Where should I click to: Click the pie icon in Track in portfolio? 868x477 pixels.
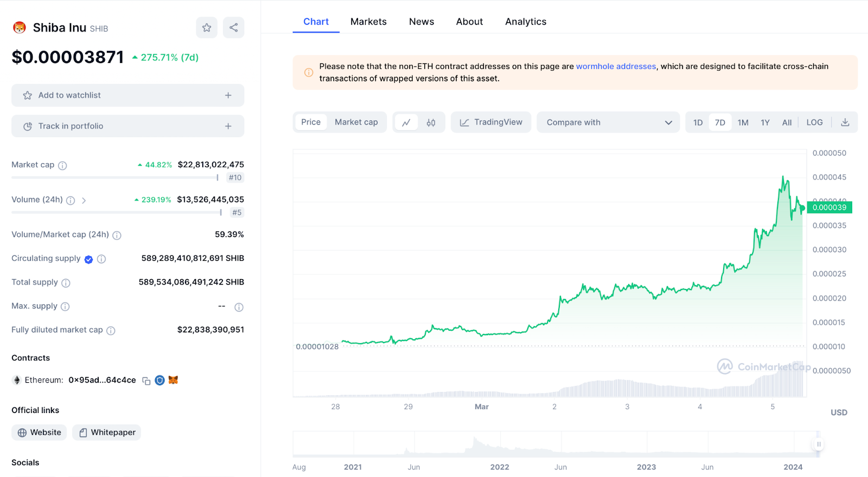(x=28, y=126)
